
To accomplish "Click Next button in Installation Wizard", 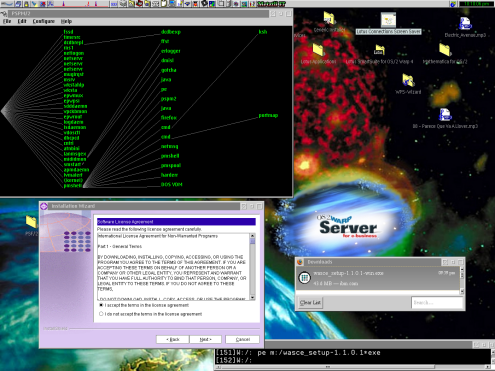I will click(205, 339).
